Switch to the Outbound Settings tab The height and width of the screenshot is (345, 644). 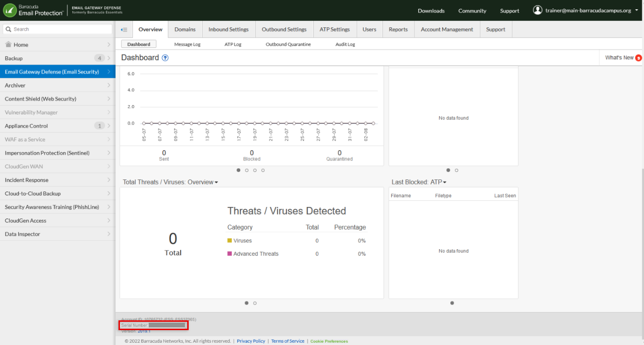[x=284, y=29]
